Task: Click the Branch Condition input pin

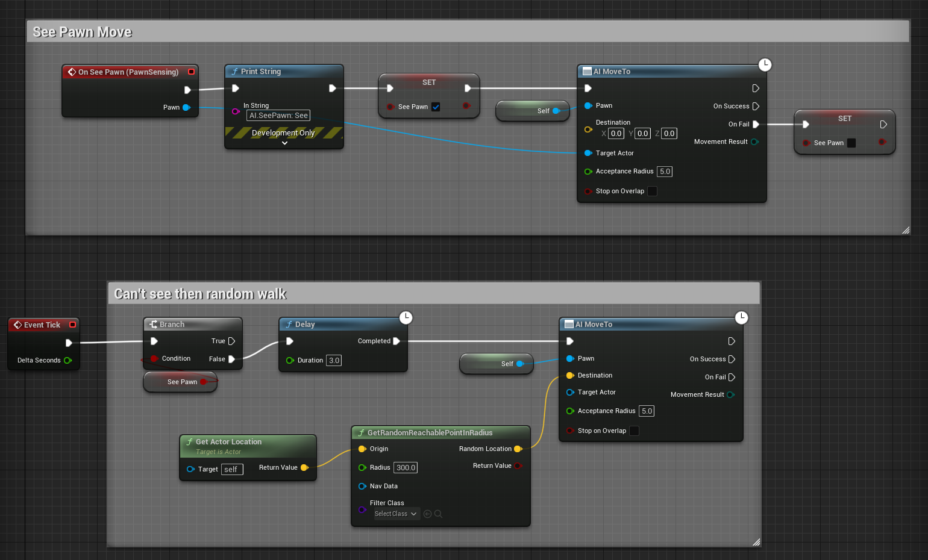Action: tap(154, 358)
